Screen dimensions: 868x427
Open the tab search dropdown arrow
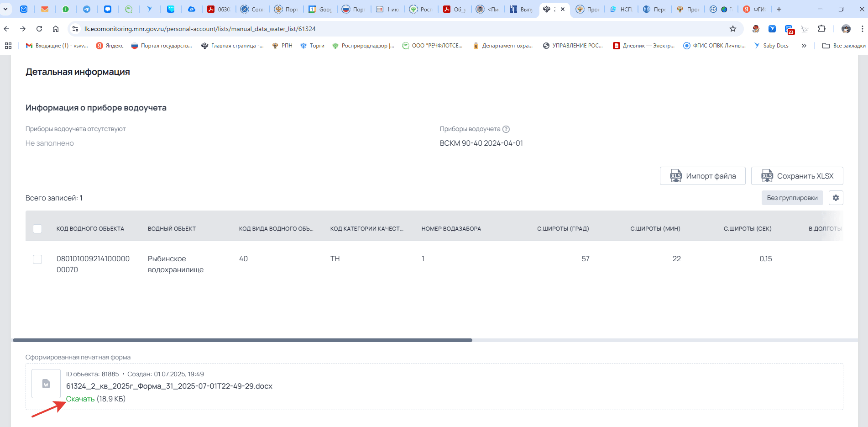point(5,9)
